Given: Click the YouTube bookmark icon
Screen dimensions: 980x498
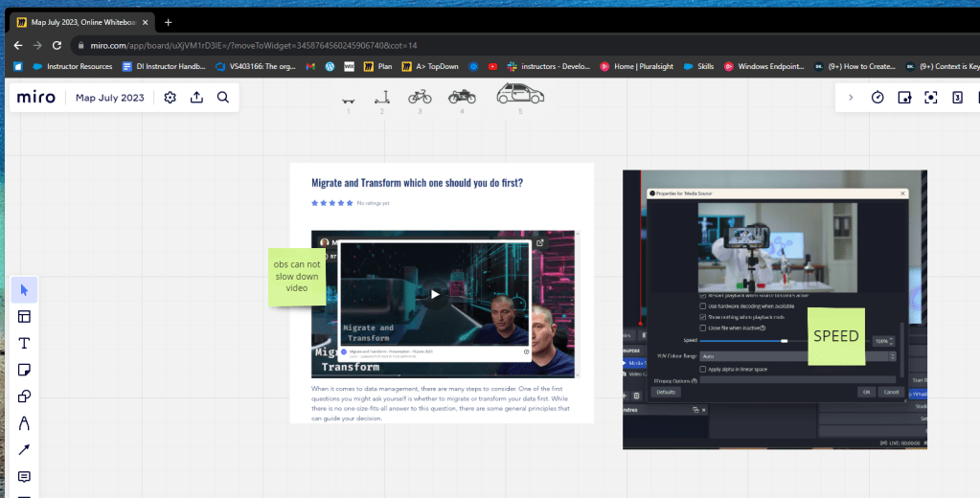Looking at the screenshot, I should click(492, 66).
